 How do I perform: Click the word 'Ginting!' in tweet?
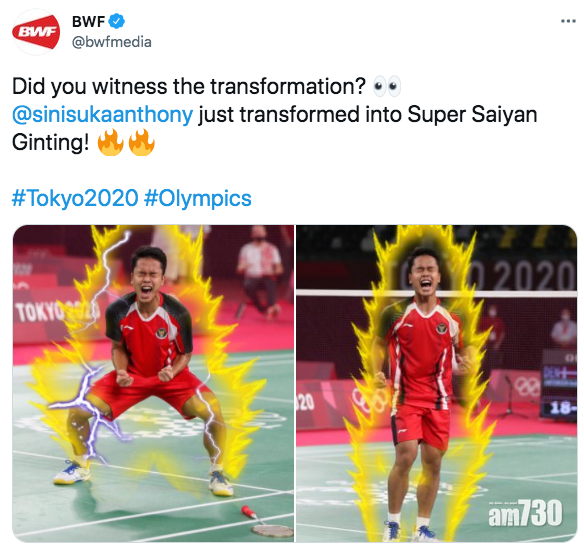pyautogui.click(x=51, y=143)
